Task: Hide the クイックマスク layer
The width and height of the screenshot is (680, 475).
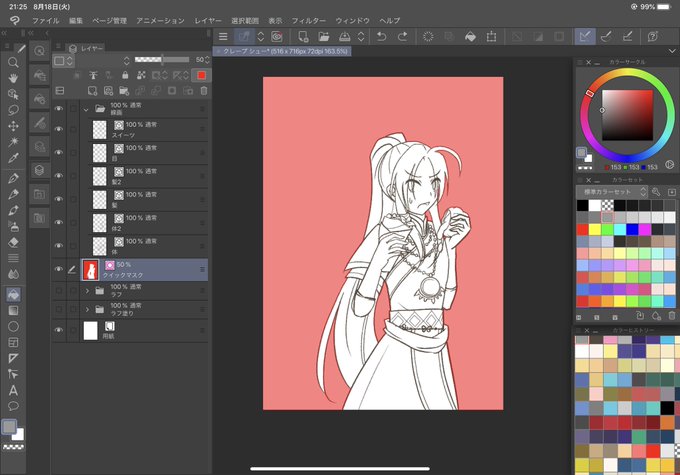Action: (x=59, y=269)
